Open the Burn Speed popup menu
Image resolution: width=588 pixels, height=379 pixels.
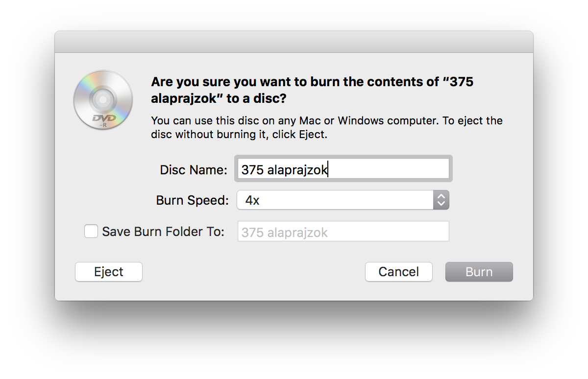pyautogui.click(x=343, y=200)
